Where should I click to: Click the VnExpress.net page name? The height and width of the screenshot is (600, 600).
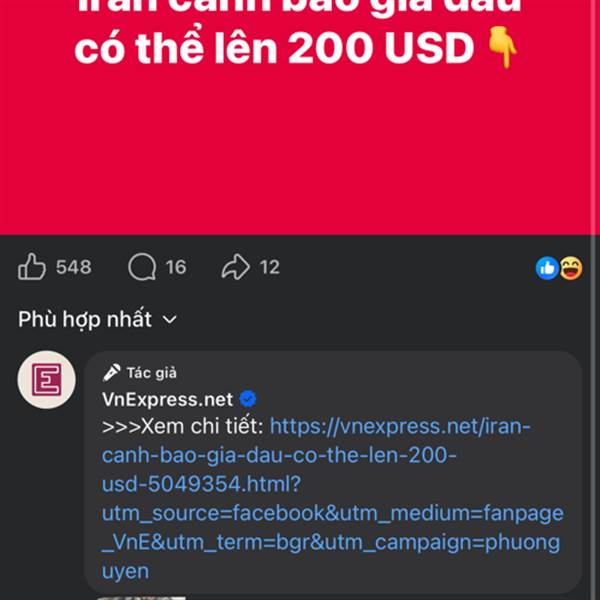pyautogui.click(x=168, y=399)
